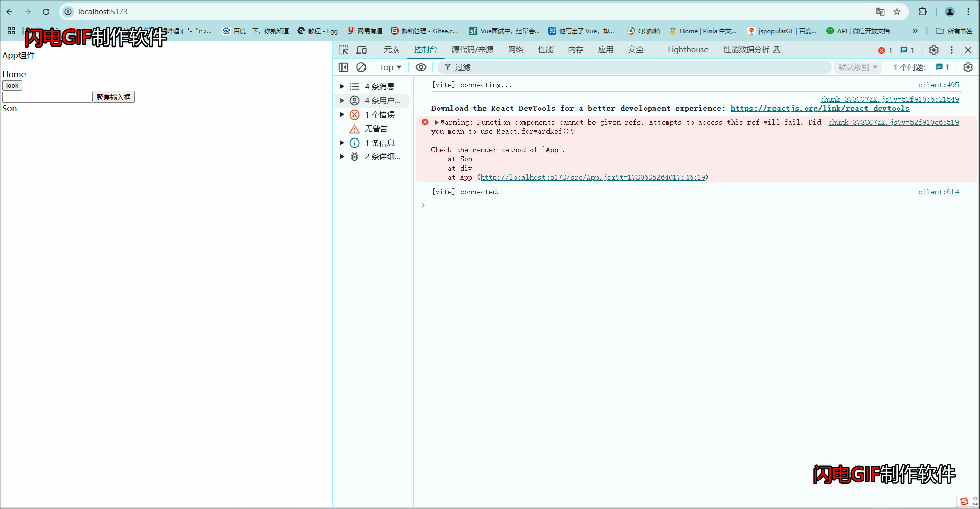Open the browser extensions menu
Viewport: 980px width, 509px height.
click(x=923, y=12)
